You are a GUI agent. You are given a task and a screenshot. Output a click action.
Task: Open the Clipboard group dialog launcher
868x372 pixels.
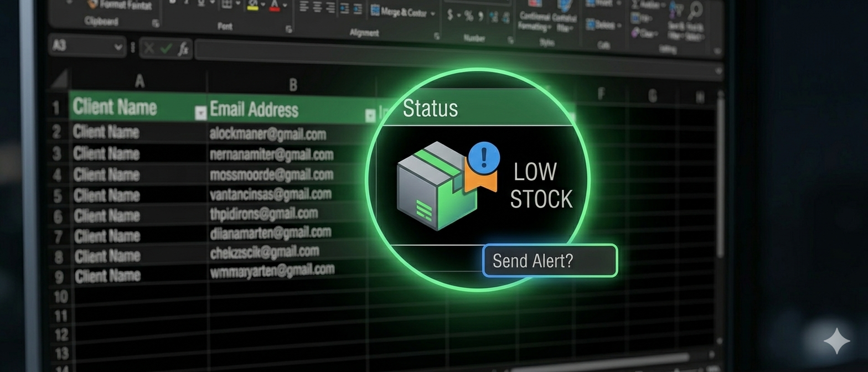(156, 23)
